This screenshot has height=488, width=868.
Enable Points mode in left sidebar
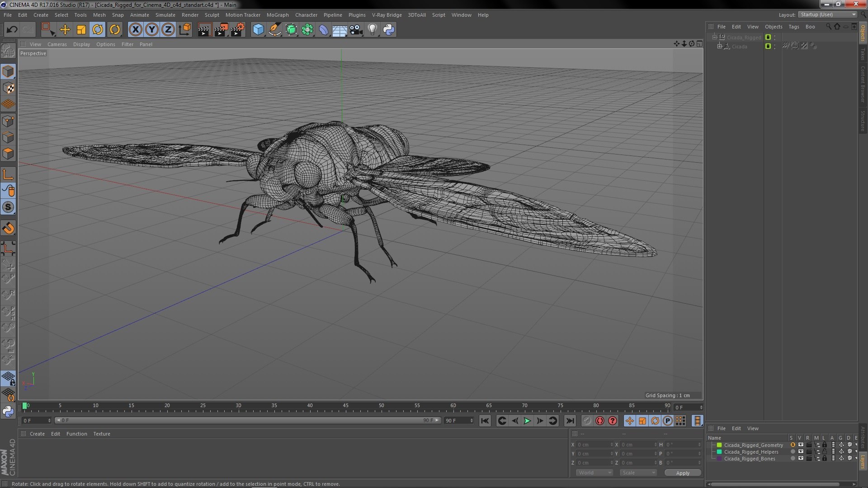coord(8,121)
